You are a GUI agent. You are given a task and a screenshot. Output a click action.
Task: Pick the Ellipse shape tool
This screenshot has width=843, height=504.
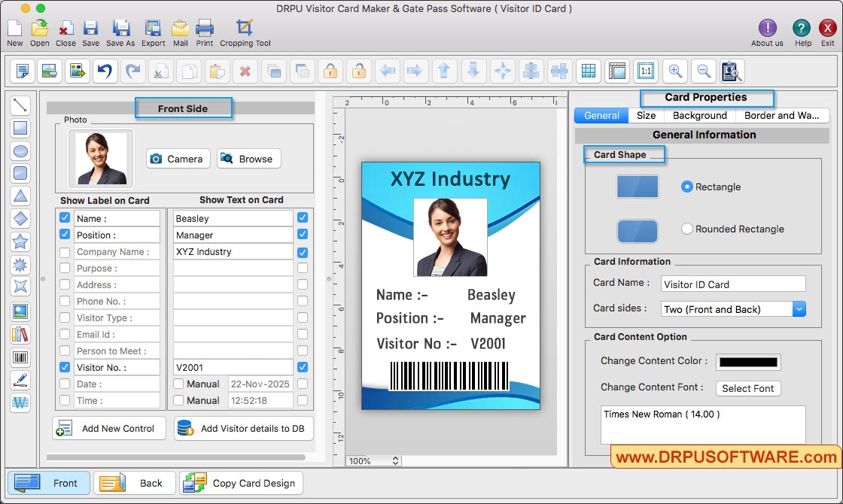pyautogui.click(x=20, y=150)
